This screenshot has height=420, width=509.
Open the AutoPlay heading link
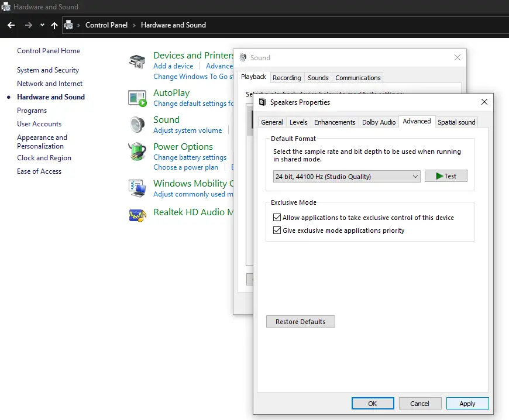tap(171, 93)
